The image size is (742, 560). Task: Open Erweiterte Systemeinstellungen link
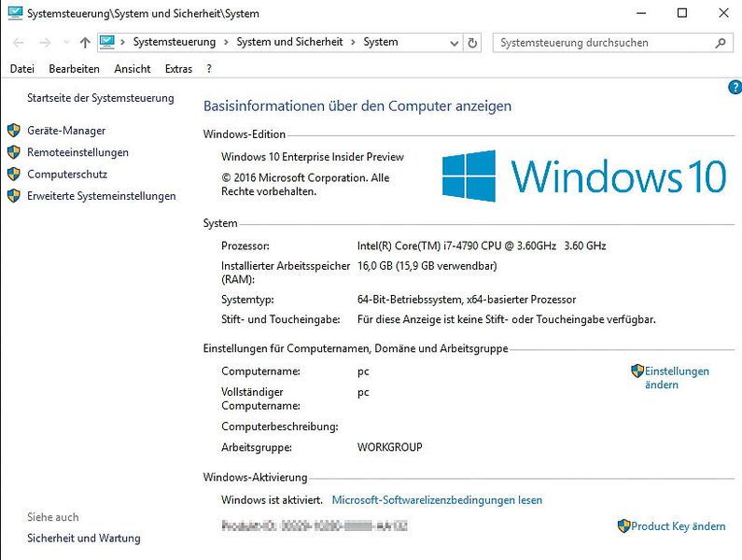pyautogui.click(x=102, y=196)
